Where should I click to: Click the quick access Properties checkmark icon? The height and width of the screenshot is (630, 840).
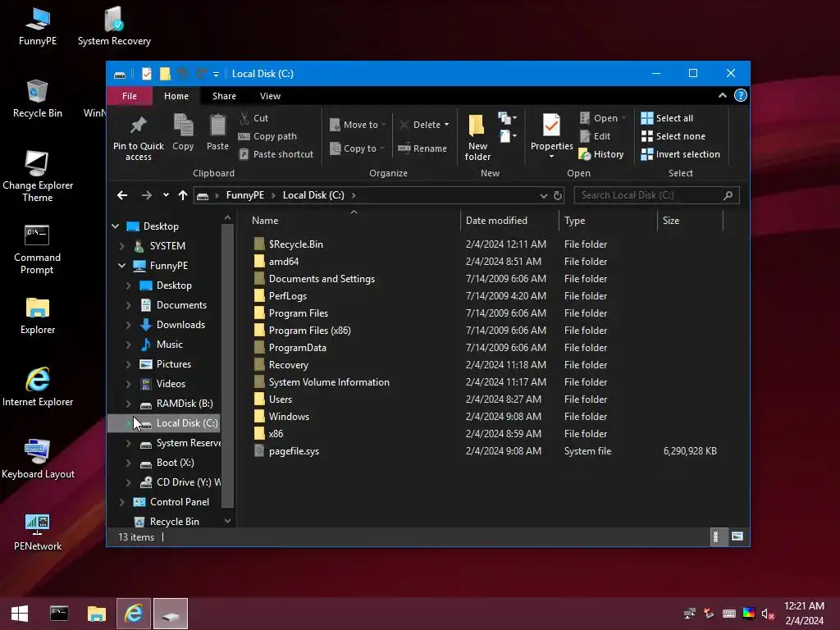pyautogui.click(x=147, y=74)
